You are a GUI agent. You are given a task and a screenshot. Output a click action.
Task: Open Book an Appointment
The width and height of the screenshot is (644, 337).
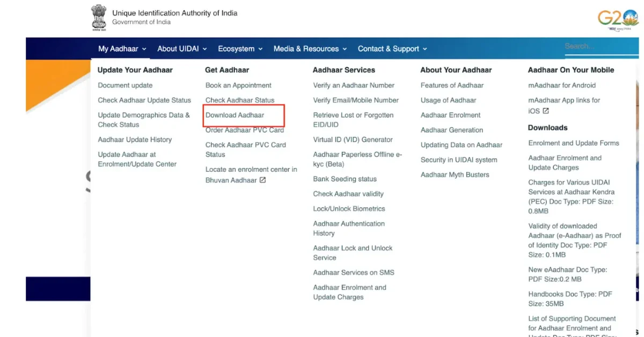238,85
